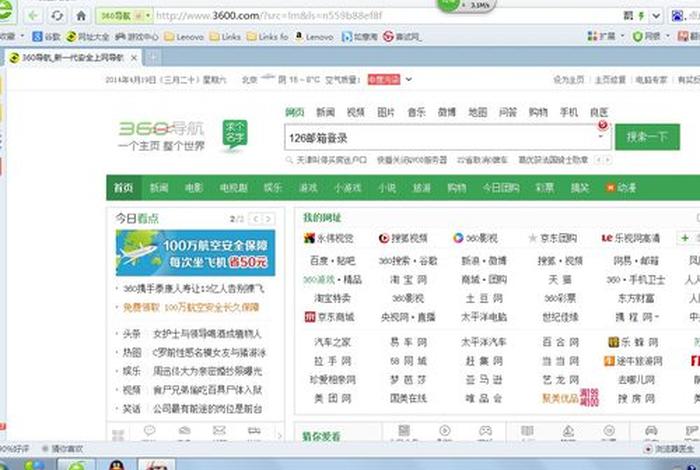Open the 天猫 site link
The width and height of the screenshot is (700, 470).
tap(560, 280)
